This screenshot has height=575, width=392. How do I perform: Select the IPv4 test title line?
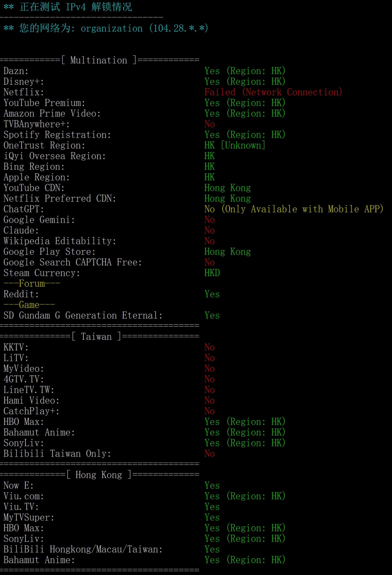point(67,7)
